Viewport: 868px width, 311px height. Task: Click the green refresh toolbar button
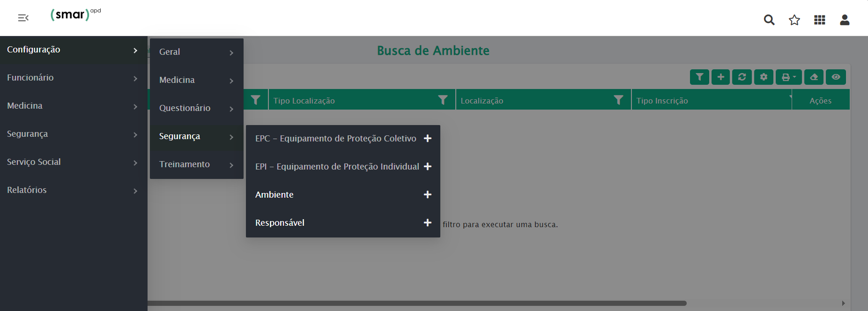[742, 77]
